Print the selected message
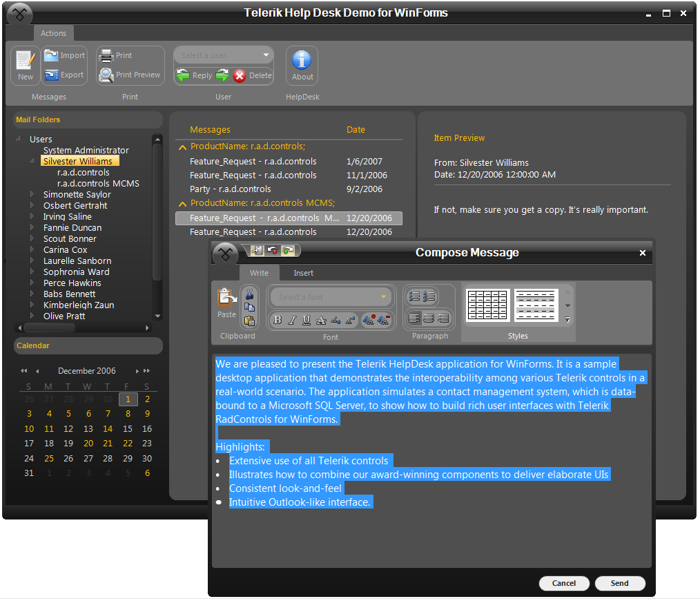 point(116,55)
